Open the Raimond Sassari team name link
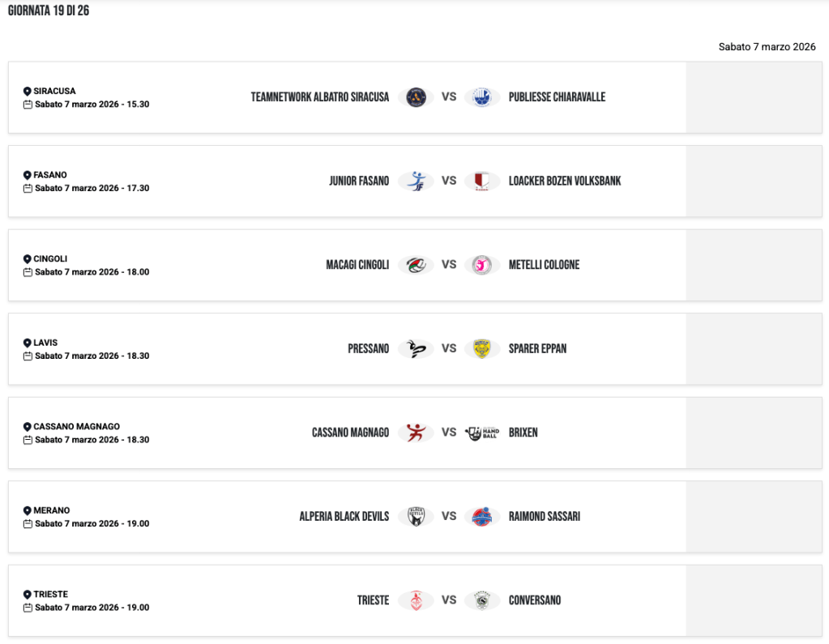 [x=544, y=516]
